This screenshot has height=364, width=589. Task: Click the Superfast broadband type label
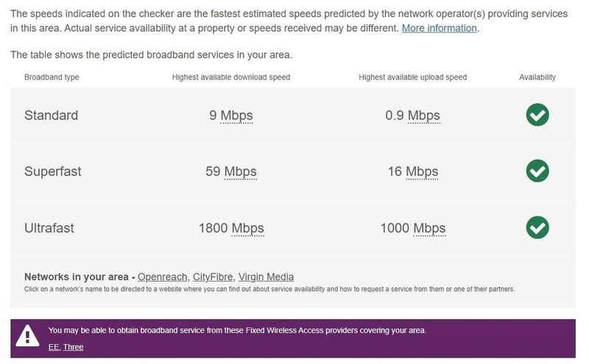[52, 172]
